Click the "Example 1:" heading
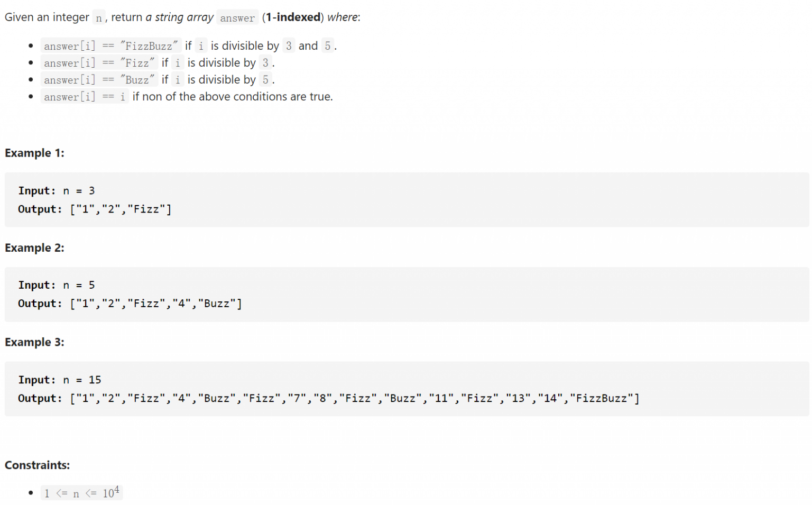Viewport: 812px width, 505px height. point(34,153)
